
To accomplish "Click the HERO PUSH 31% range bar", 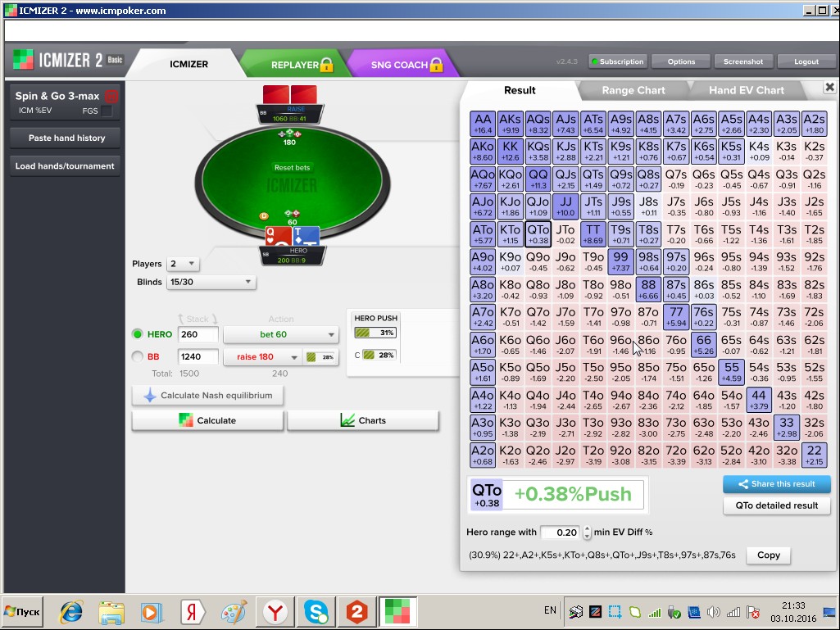I will pos(375,333).
